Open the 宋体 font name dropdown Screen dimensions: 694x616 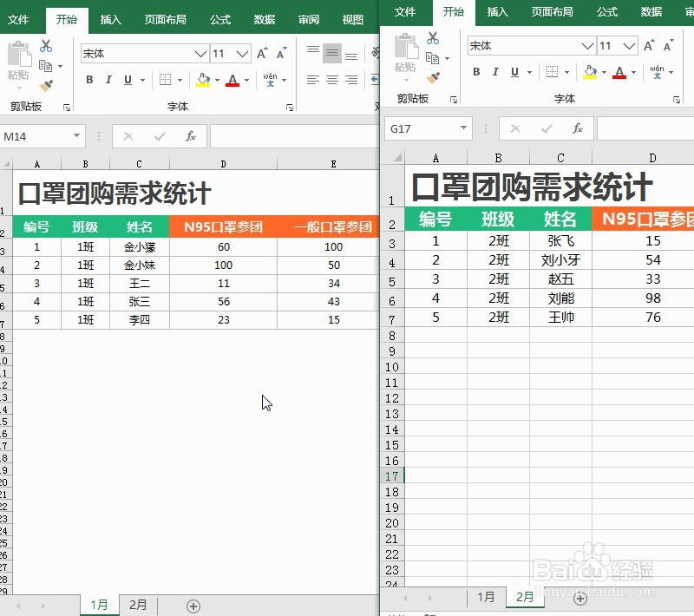[x=586, y=44]
